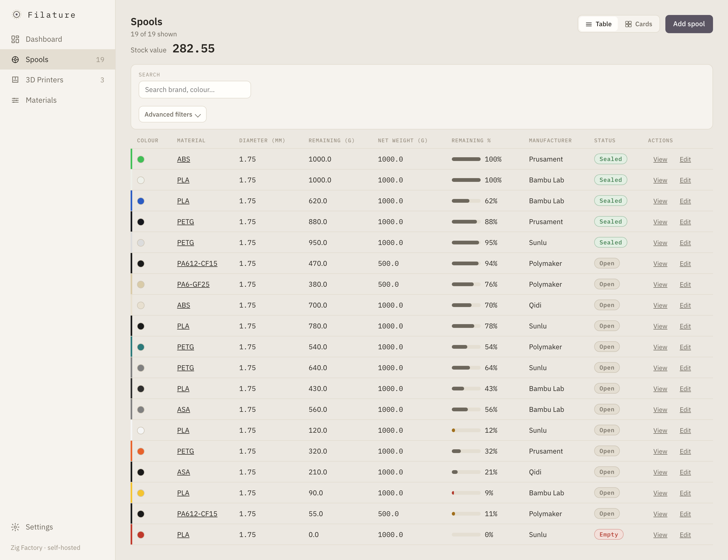Click the Add spool button
728x560 pixels.
pyautogui.click(x=689, y=24)
